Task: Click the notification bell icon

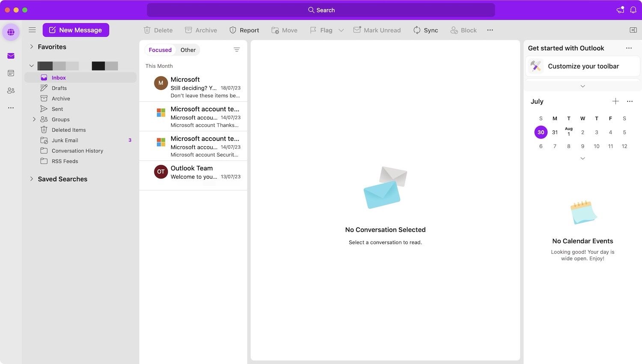Action: (633, 10)
